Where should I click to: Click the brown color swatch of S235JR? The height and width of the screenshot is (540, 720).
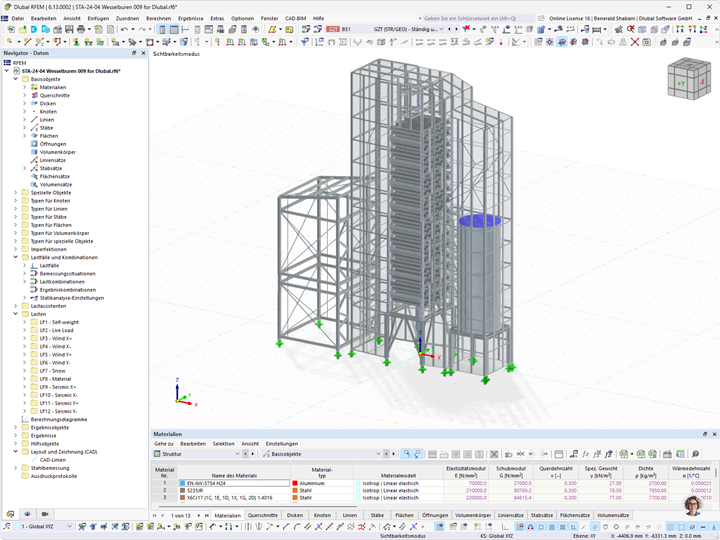pos(182,491)
